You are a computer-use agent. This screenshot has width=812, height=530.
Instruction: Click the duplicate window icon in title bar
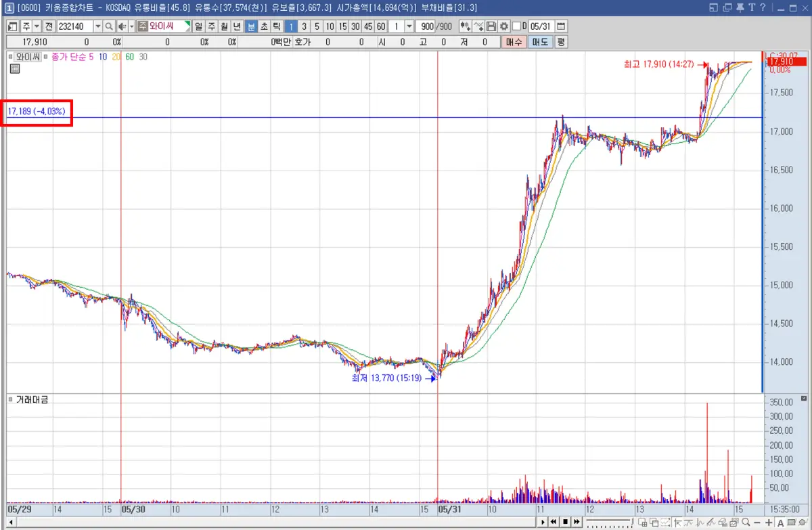pyautogui.click(x=727, y=7)
